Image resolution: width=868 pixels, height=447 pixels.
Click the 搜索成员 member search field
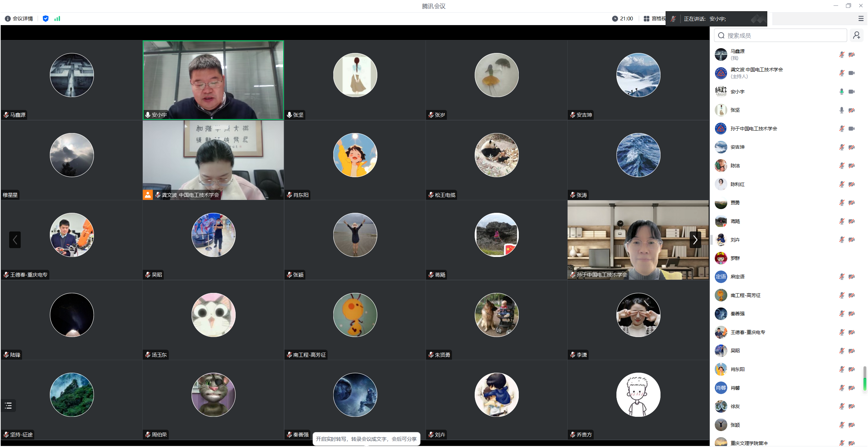tap(780, 35)
